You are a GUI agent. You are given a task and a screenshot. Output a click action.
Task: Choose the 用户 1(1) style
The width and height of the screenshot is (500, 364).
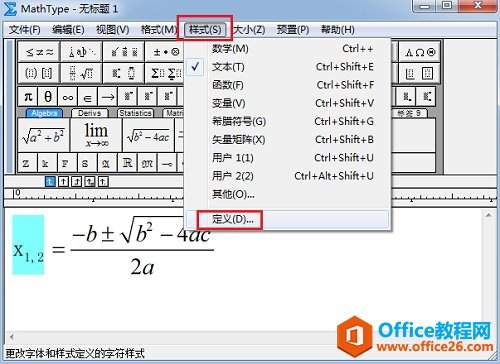point(287,158)
